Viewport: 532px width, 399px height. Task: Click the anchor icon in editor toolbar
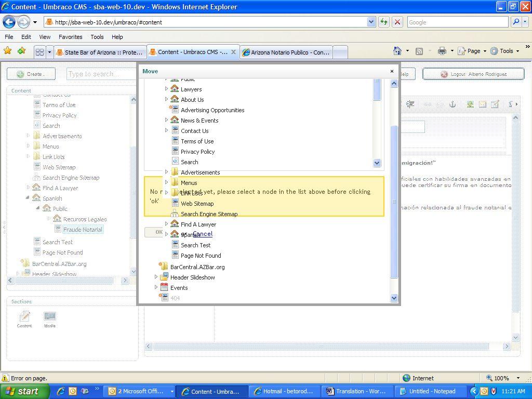453,104
